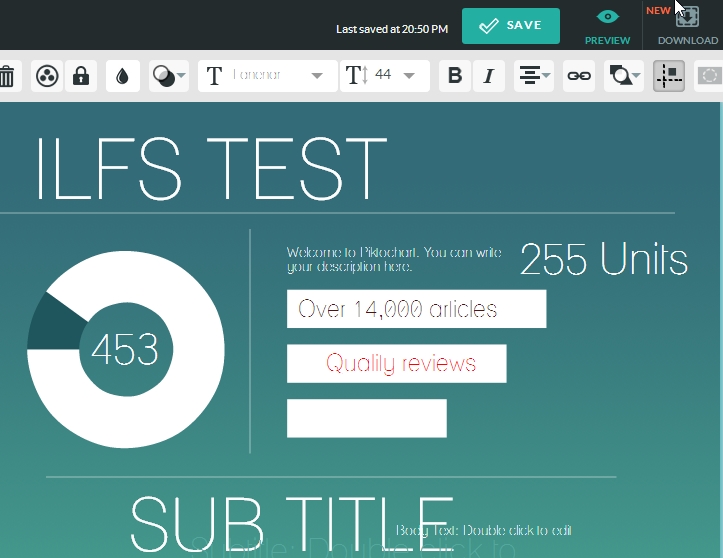This screenshot has width=723, height=558.
Task: Toggle italic formatting
Action: (x=489, y=76)
